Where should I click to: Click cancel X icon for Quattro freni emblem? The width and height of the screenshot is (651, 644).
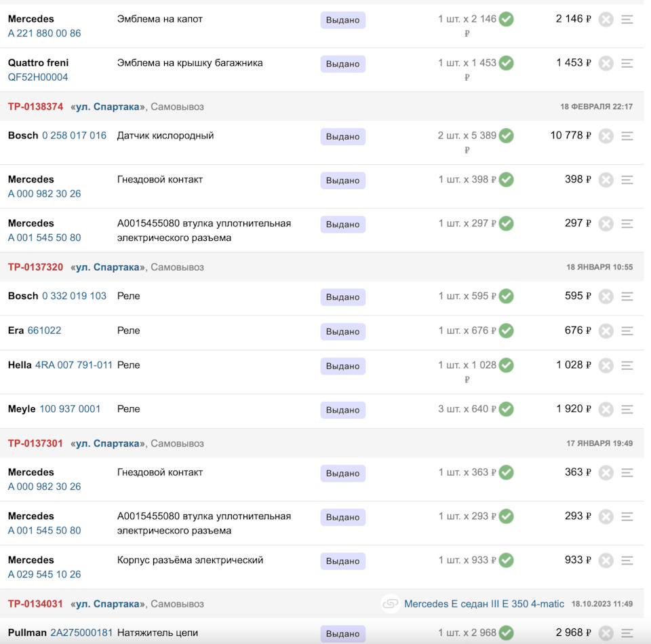click(606, 63)
